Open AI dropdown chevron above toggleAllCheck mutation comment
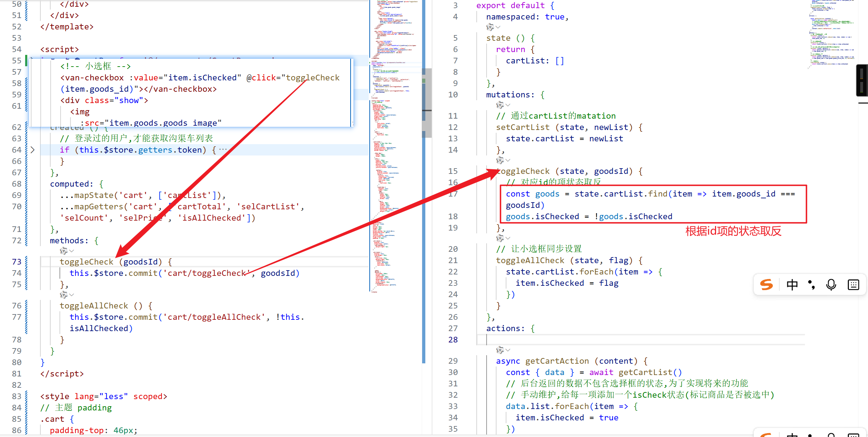868x437 pixels. pyautogui.click(x=508, y=238)
